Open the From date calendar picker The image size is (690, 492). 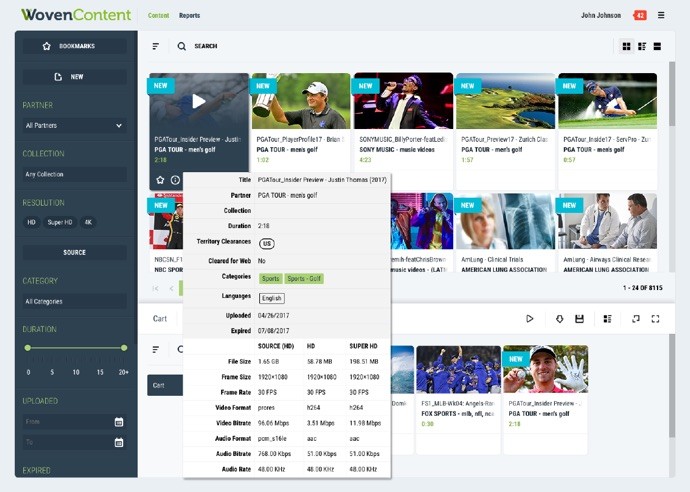[x=119, y=422]
